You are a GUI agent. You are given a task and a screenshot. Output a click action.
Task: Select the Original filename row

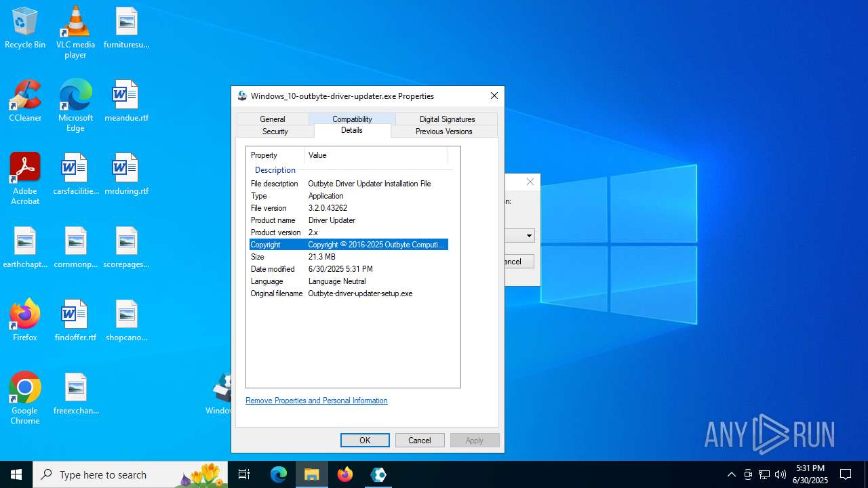tap(349, 293)
